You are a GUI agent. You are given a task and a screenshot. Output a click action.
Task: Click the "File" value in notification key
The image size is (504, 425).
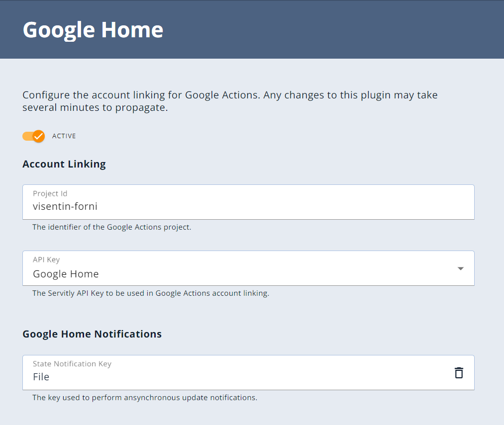[41, 377]
